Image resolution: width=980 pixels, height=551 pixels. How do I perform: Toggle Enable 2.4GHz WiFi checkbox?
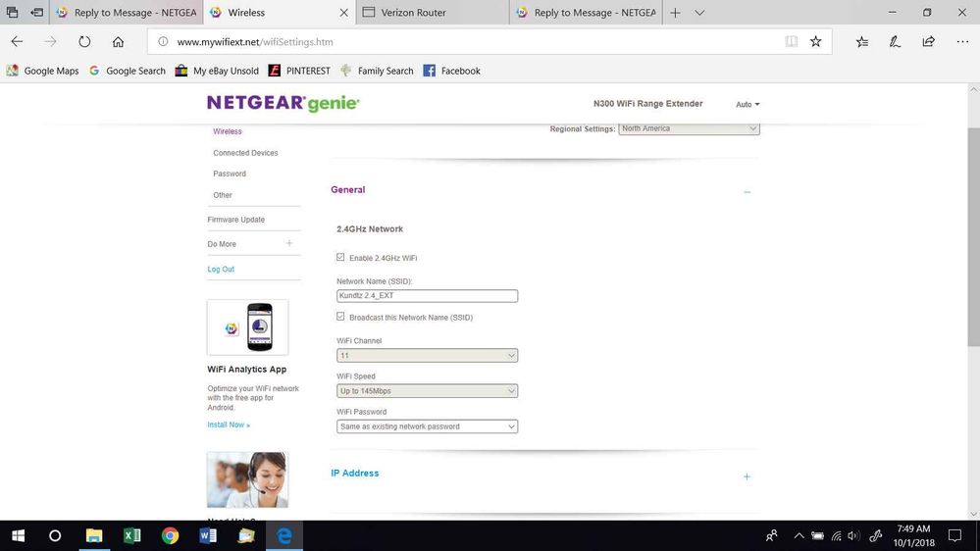[x=340, y=258]
